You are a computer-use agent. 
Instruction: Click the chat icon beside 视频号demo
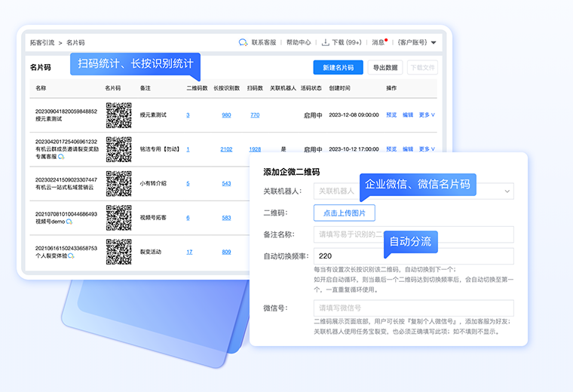(69, 222)
